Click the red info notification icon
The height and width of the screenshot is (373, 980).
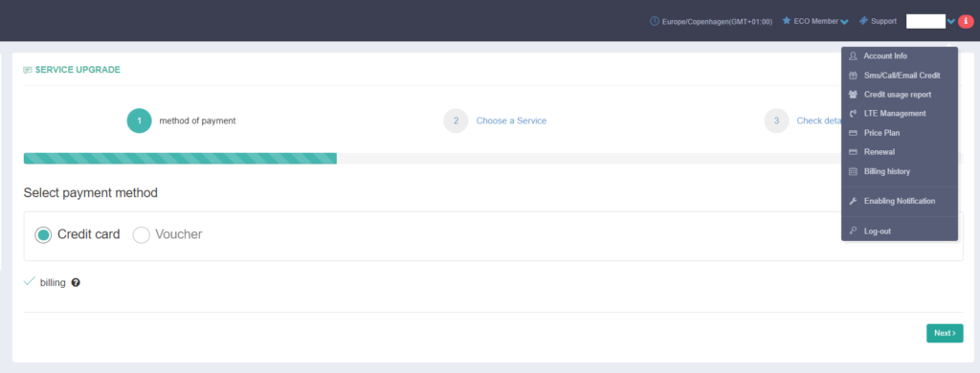(967, 21)
